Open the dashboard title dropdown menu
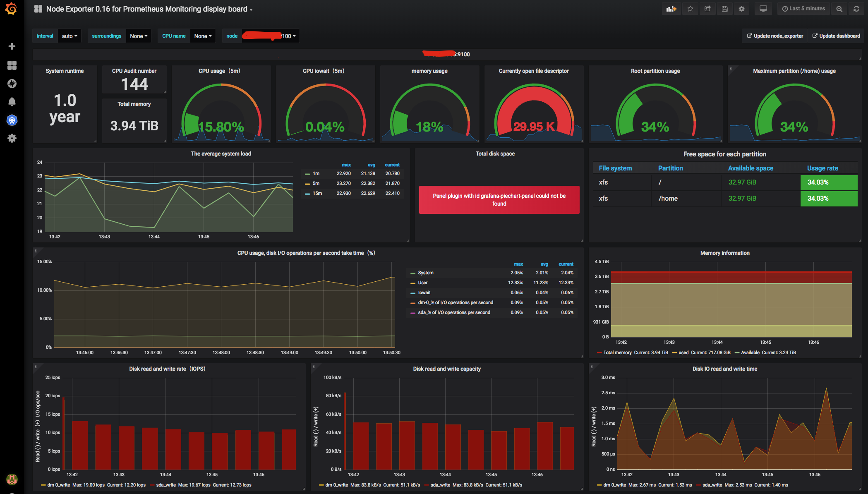Viewport: 868px width, 494px height. tap(149, 9)
